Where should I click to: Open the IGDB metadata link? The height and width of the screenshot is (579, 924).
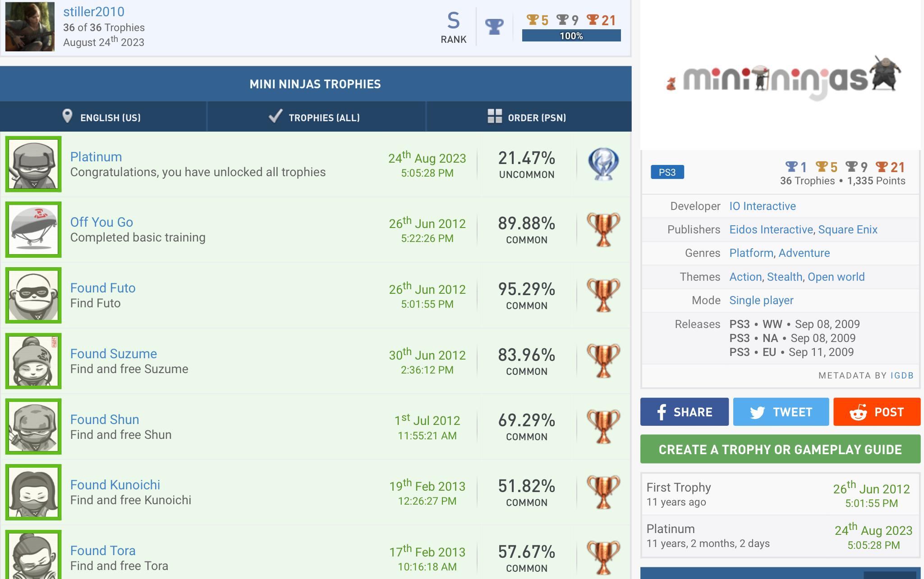(902, 375)
